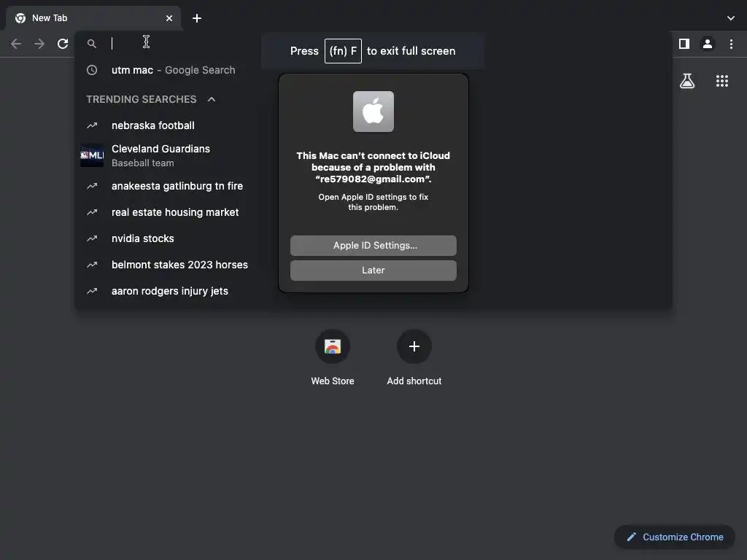Go forward with the forward arrow
The height and width of the screenshot is (560, 747).
click(x=39, y=44)
